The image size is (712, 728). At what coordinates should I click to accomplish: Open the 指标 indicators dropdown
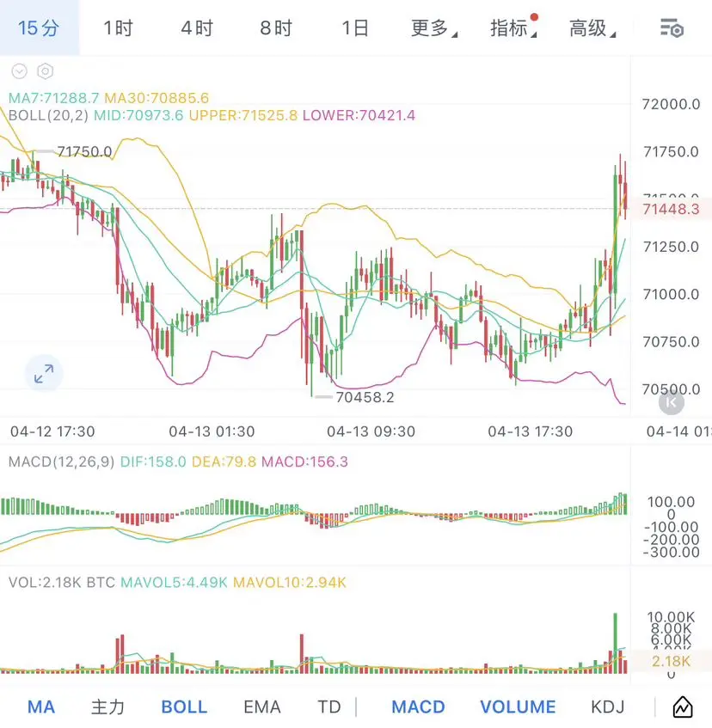[513, 28]
